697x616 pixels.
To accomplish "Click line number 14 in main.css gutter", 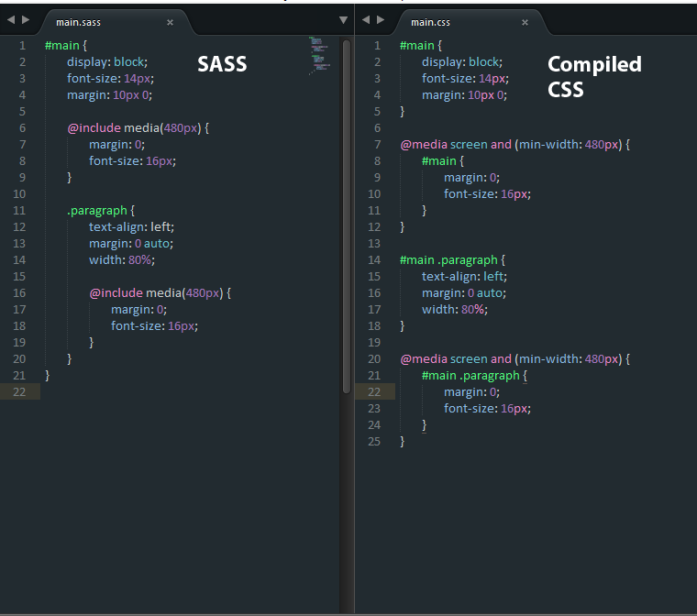I will [x=374, y=260].
